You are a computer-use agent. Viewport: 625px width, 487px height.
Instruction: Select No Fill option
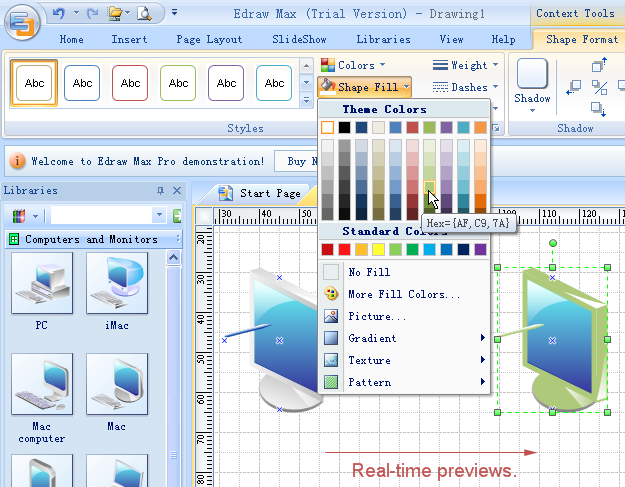pos(405,272)
